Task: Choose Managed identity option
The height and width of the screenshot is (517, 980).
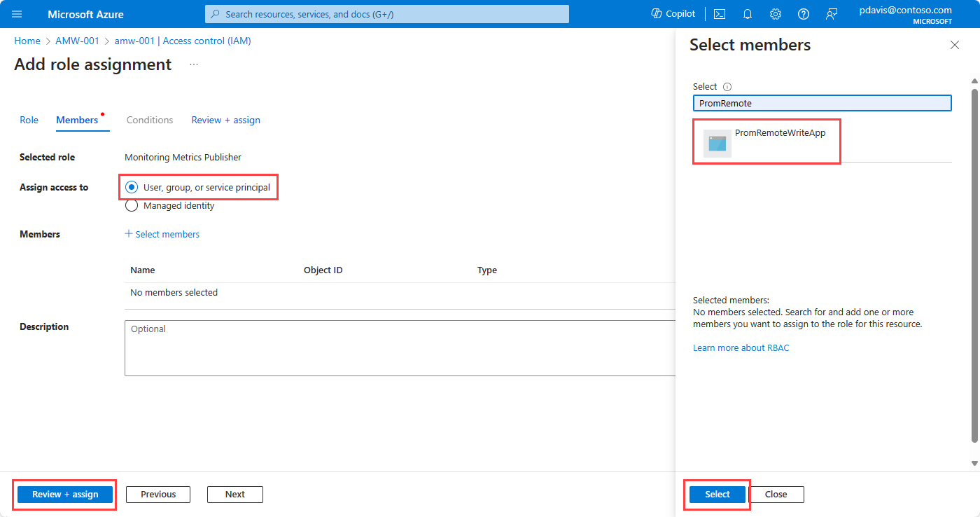Action: point(170,206)
